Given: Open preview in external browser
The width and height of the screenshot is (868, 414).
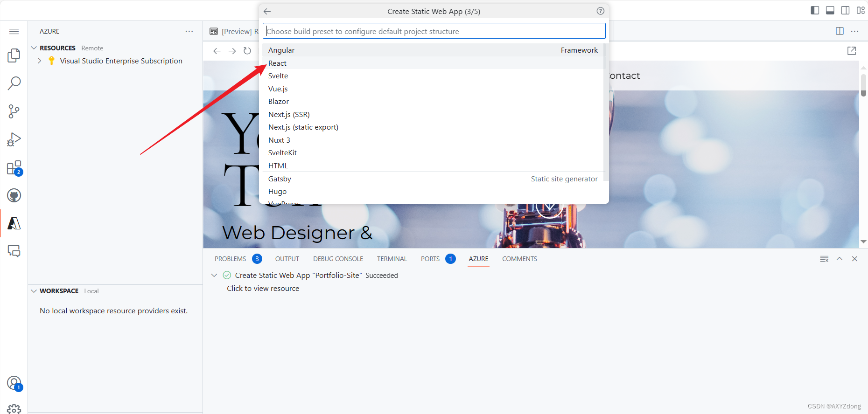Looking at the screenshot, I should (x=852, y=51).
